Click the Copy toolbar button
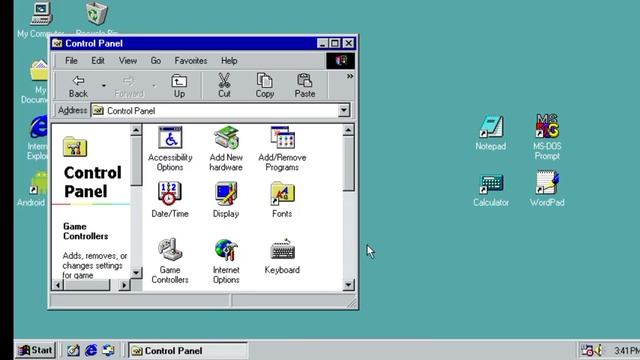The height and width of the screenshot is (360, 640). pyautogui.click(x=264, y=86)
